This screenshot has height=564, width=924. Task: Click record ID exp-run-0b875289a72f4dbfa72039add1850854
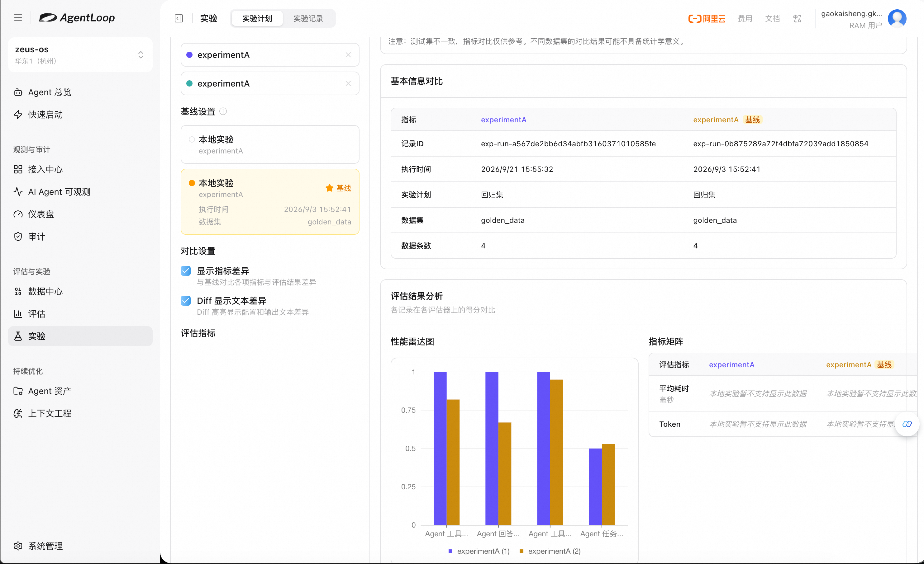click(781, 144)
